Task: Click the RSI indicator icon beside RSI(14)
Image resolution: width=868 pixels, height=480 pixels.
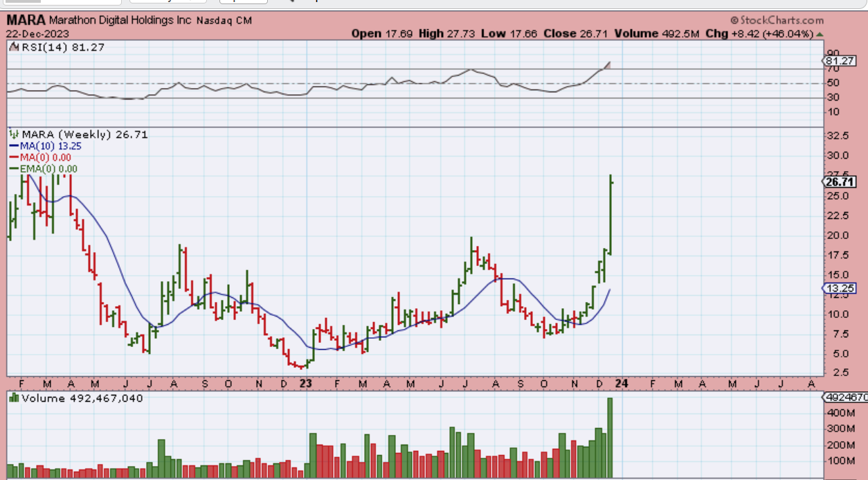Action: coord(13,48)
